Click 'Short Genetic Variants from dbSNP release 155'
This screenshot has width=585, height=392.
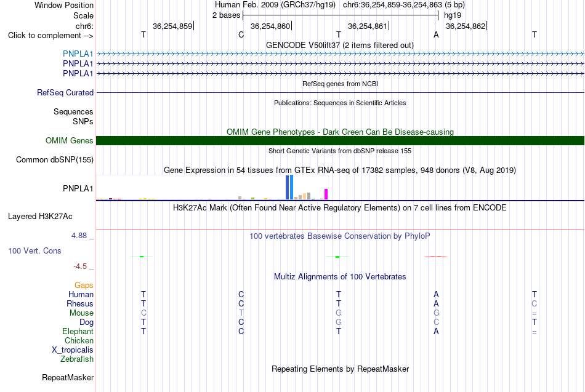(x=340, y=151)
